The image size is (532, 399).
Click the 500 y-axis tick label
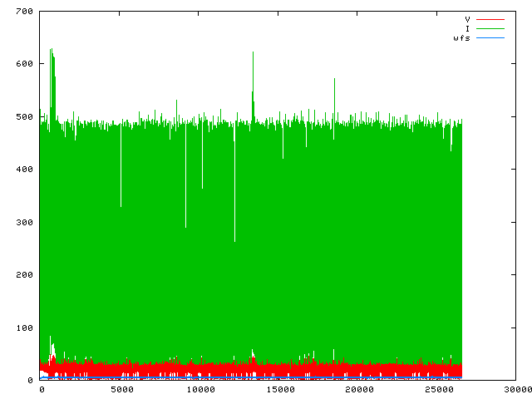23,117
